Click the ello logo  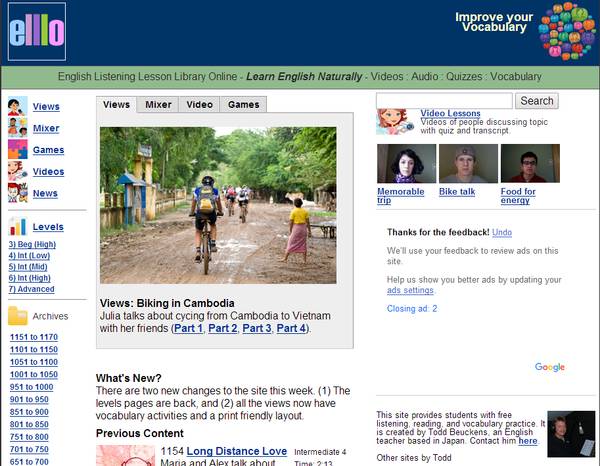click(x=36, y=32)
